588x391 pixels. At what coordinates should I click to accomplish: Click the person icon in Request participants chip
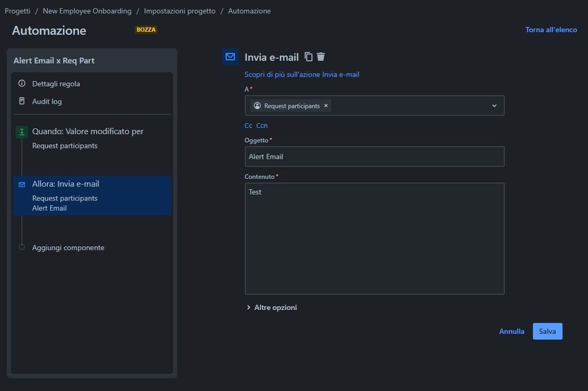(x=257, y=106)
